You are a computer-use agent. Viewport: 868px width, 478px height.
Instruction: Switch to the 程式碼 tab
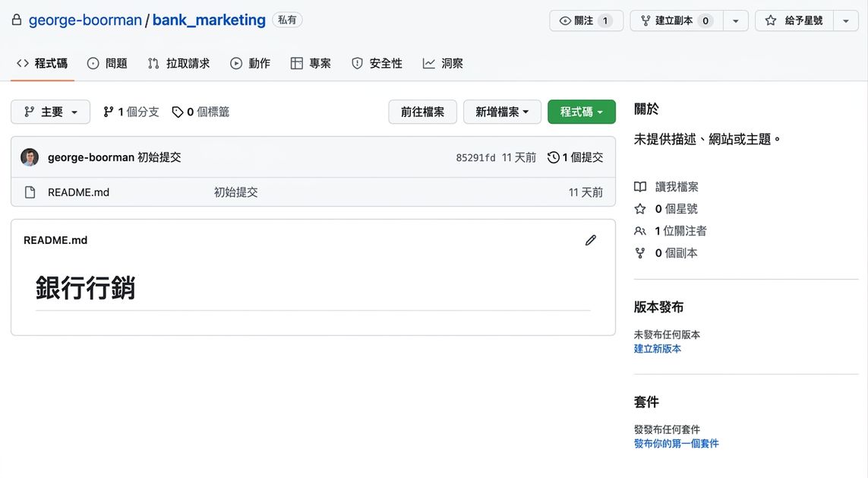click(x=42, y=63)
